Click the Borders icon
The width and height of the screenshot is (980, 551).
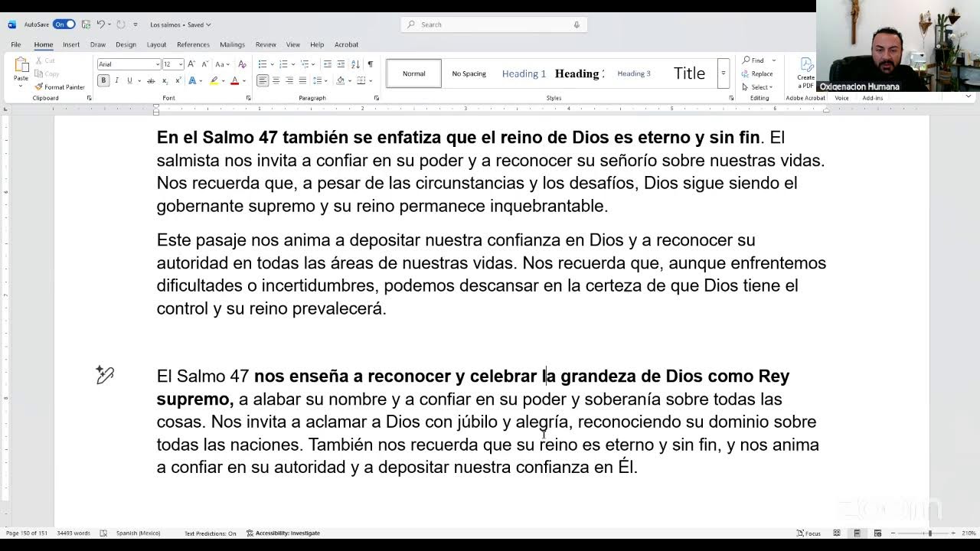pos(361,80)
